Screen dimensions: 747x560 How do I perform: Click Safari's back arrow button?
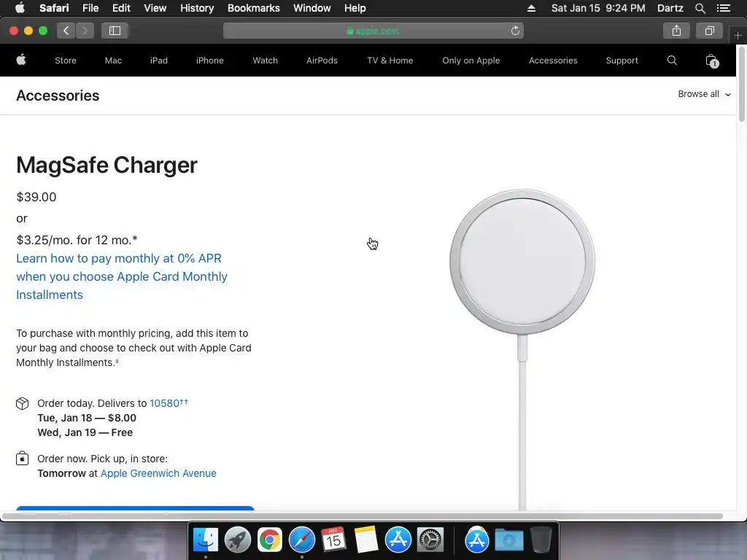[66, 31]
